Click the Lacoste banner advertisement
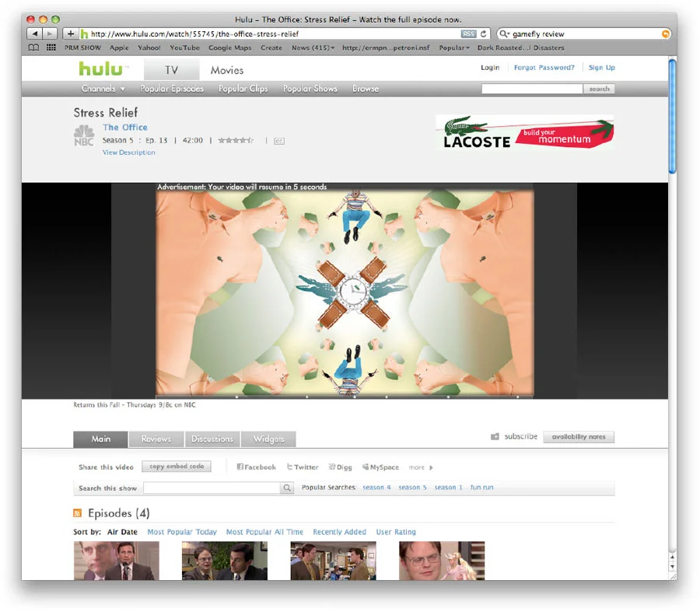 pos(524,131)
